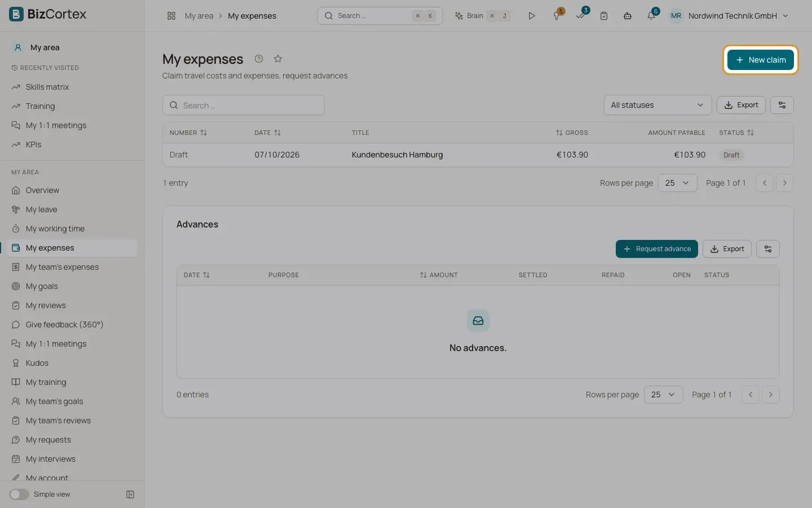
Task: Go to the previous page of the Advances table
Action: point(751,395)
